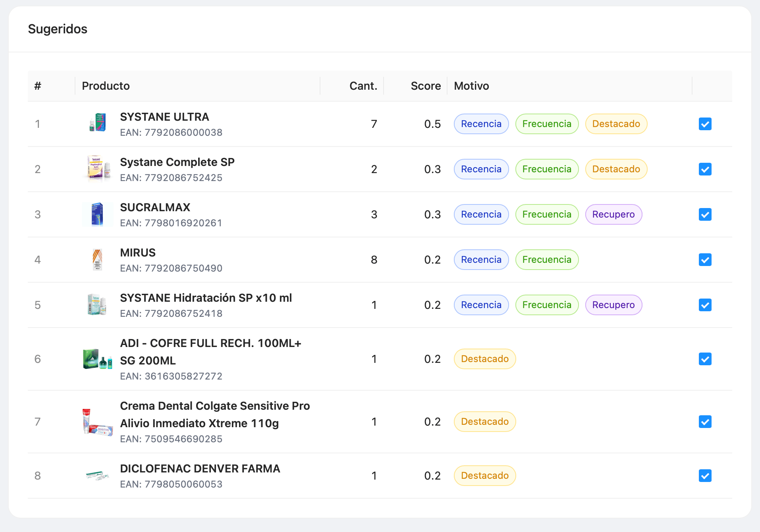Click Destacado tag for DICLOFENAC DENVER FARMA
This screenshot has height=532, width=760.
coord(485,476)
